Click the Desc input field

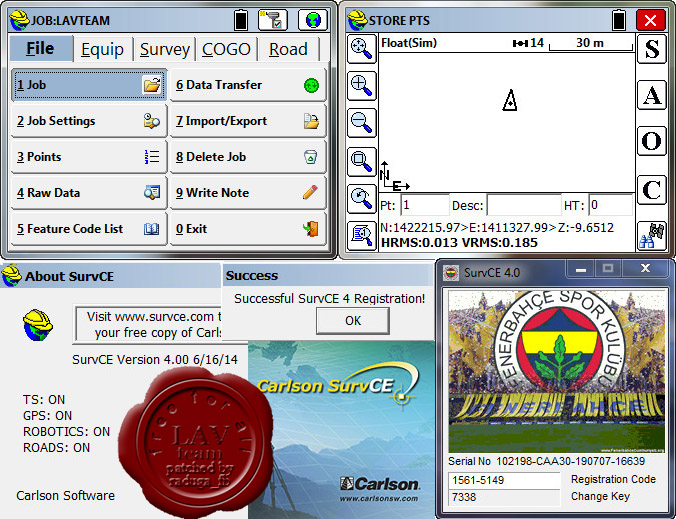point(524,205)
